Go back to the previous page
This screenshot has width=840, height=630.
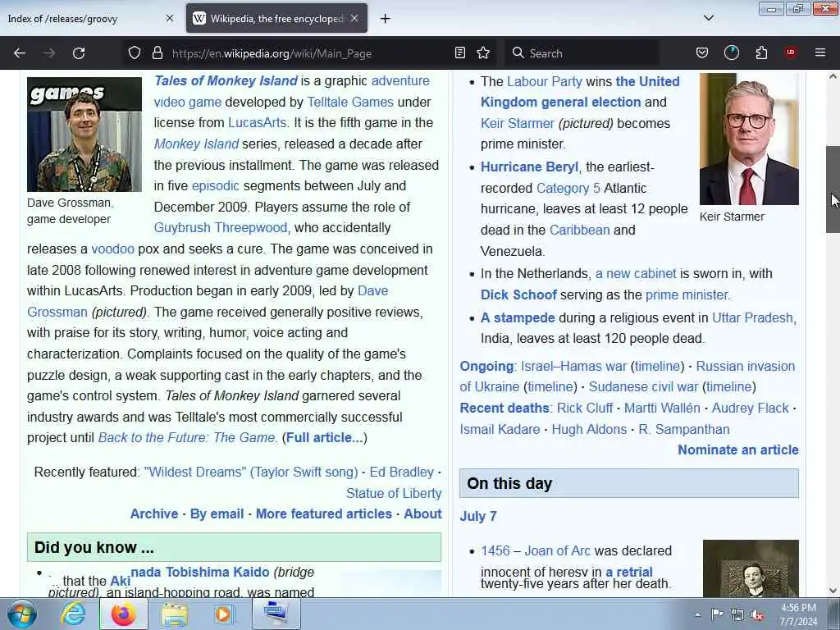[20, 53]
